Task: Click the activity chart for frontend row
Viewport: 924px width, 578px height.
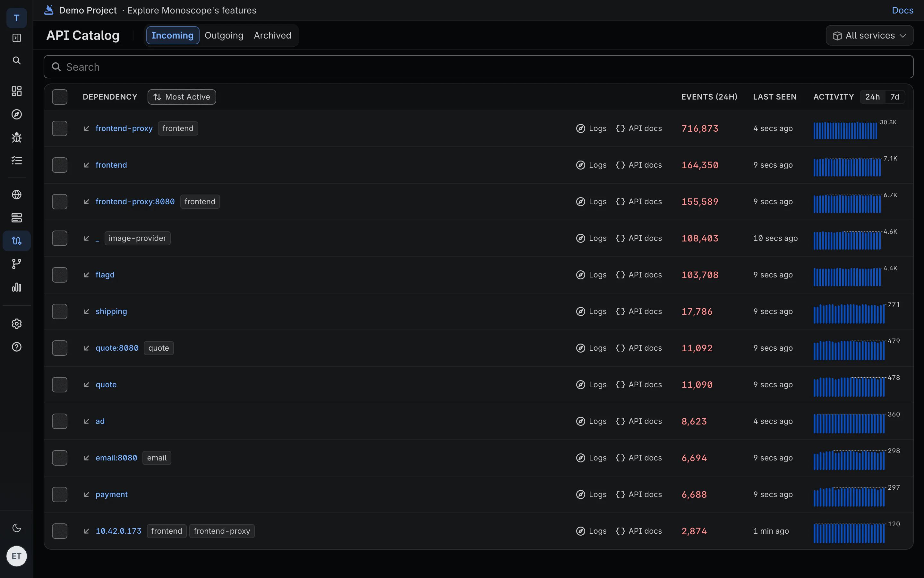Action: tap(847, 167)
